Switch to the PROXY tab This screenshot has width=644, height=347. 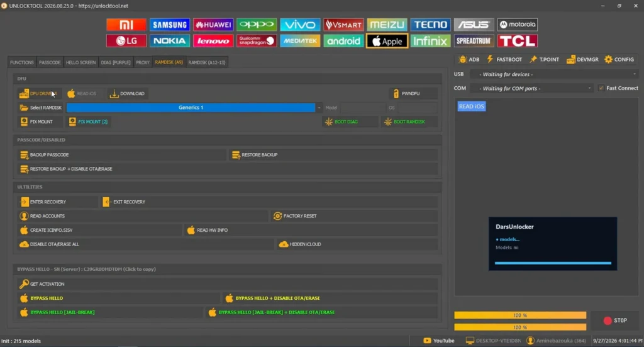(143, 62)
